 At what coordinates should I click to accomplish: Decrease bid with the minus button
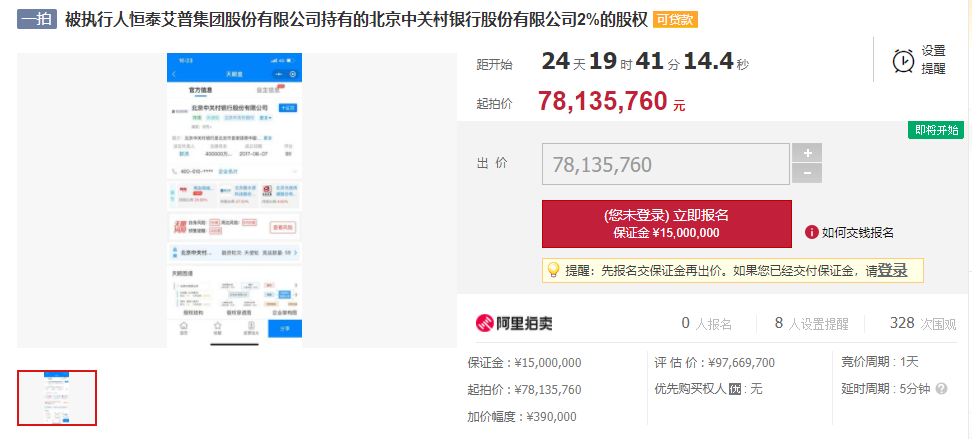[807, 173]
